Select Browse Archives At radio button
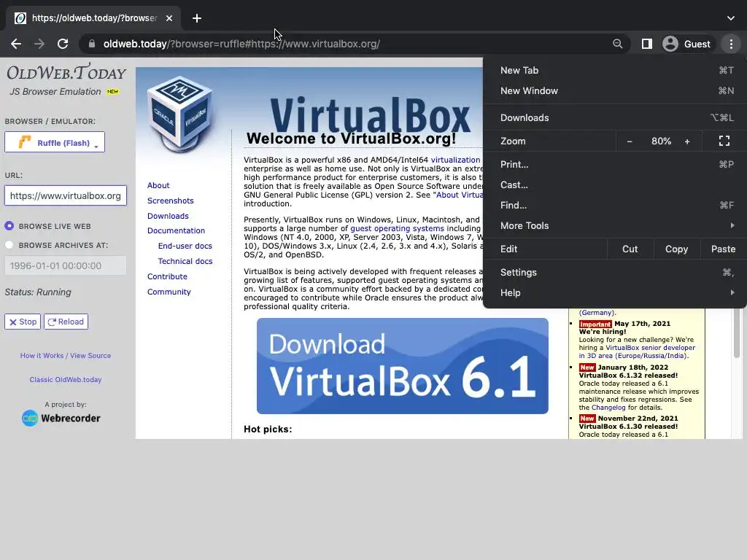The image size is (747, 560). pos(9,245)
